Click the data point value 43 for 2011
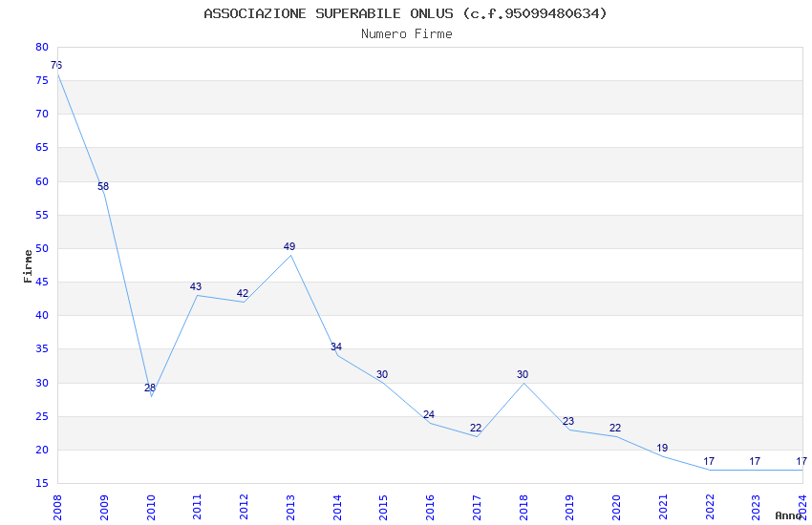Viewport: 812px width, 525px height. 196,286
